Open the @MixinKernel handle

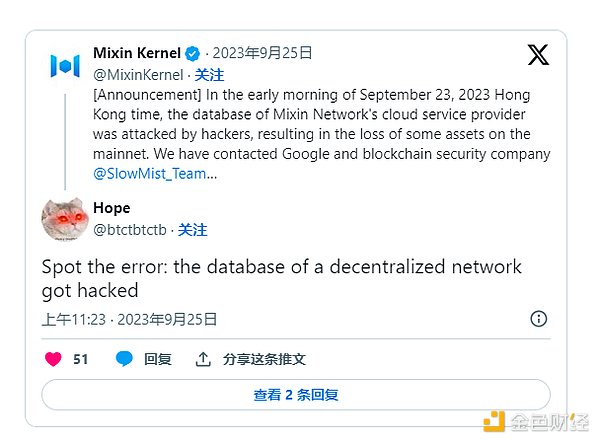pos(138,74)
